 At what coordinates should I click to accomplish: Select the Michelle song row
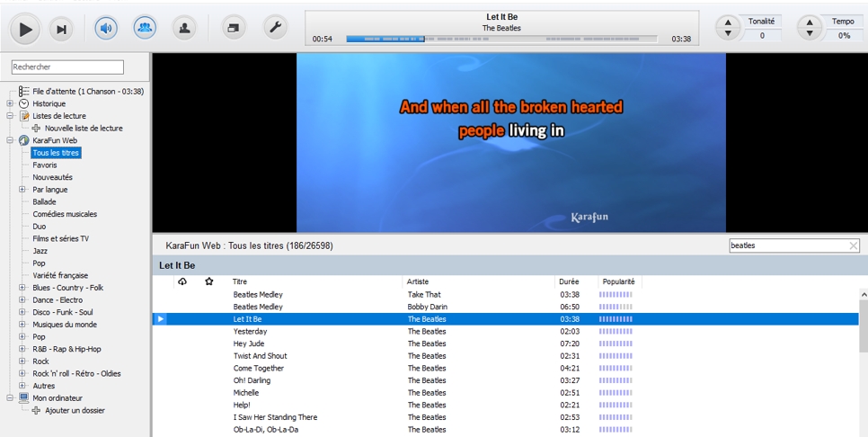505,393
